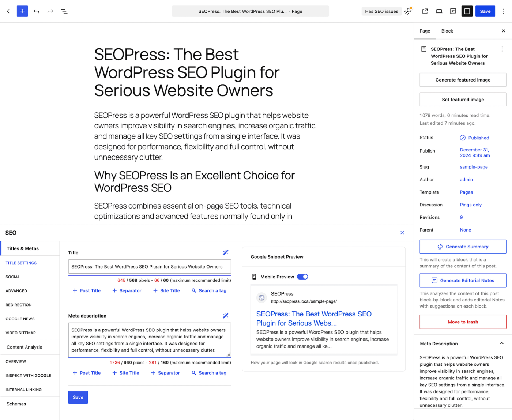Select the Titles & Metas tab
512x420 pixels.
(x=30, y=248)
